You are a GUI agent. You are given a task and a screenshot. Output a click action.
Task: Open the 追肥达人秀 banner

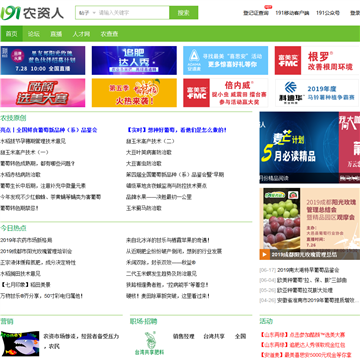pyautogui.click(x=134, y=60)
